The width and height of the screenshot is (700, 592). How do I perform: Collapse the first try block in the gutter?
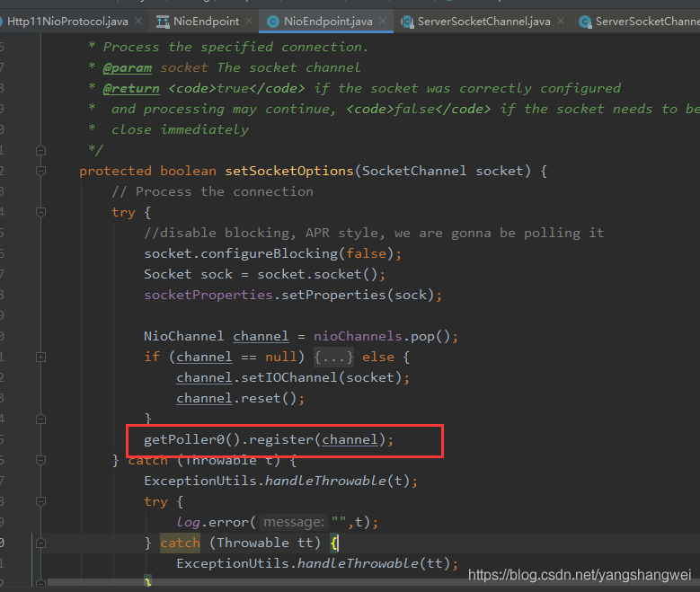40,212
